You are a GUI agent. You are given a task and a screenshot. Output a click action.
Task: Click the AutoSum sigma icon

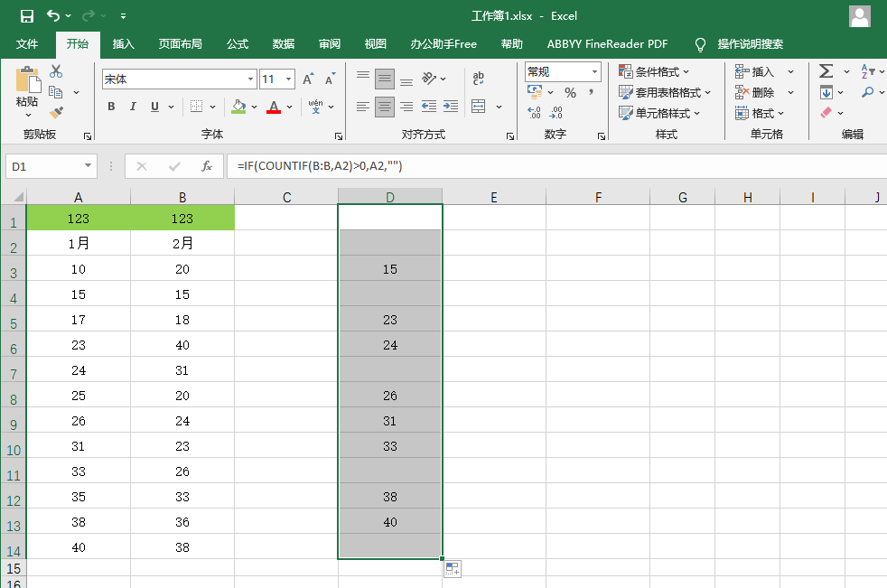826,71
